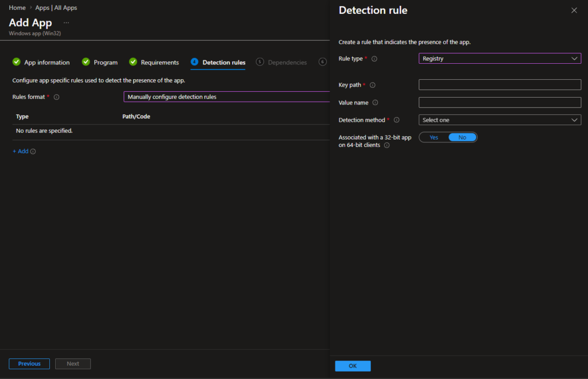Viewport: 588px width, 379px height.
Task: Open the Apps | All Apps breadcrumb
Action: click(x=56, y=8)
